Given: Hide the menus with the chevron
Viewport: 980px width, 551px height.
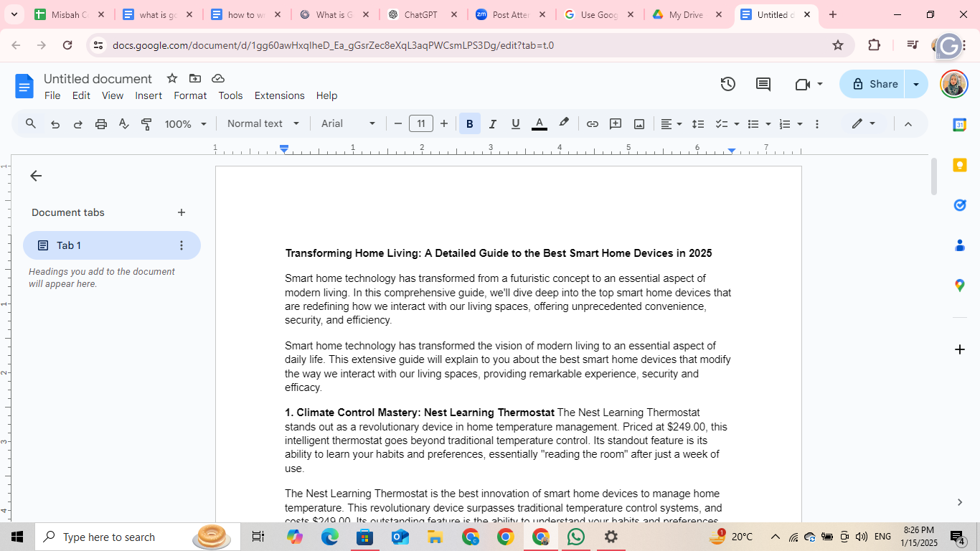Looking at the screenshot, I should click(x=908, y=124).
